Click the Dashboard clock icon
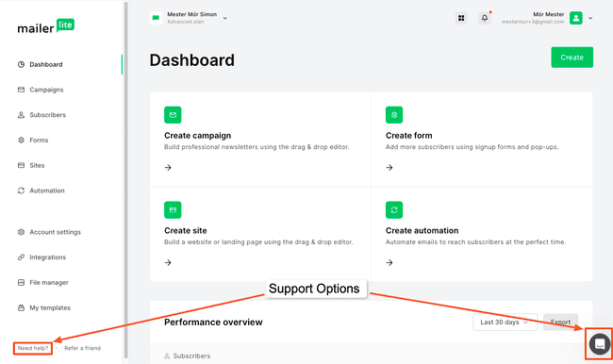This screenshot has width=613, height=364. [21, 64]
